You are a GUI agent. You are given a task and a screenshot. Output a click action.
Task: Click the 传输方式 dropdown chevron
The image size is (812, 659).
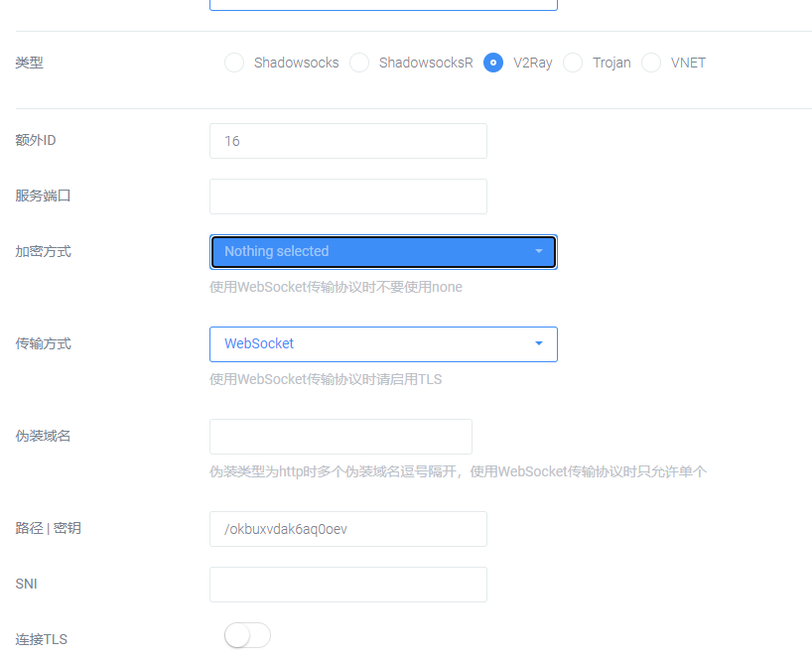pos(539,342)
